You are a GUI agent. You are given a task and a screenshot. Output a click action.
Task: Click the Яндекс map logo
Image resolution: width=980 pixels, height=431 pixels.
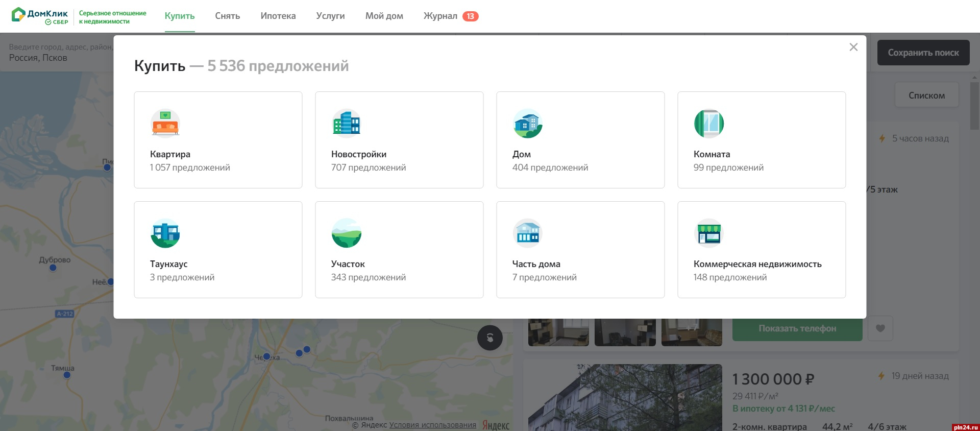pos(496,425)
